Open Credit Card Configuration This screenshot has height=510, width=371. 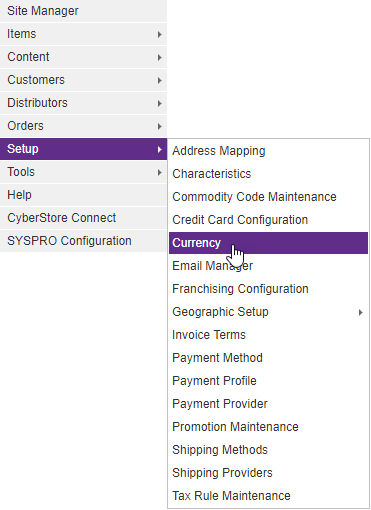coord(268,220)
